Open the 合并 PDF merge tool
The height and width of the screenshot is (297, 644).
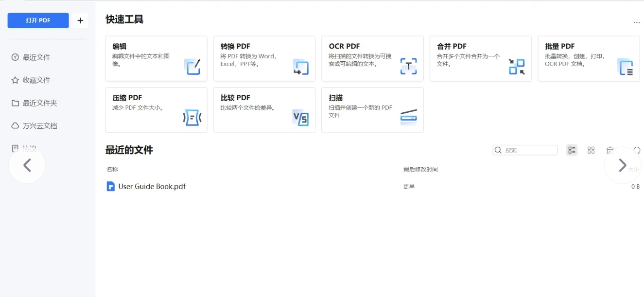tap(480, 58)
